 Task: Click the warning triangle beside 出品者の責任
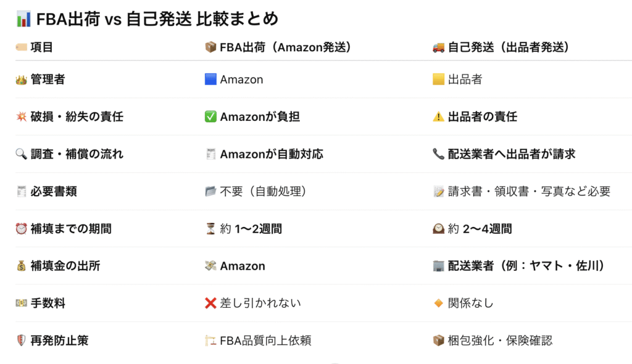pyautogui.click(x=438, y=117)
